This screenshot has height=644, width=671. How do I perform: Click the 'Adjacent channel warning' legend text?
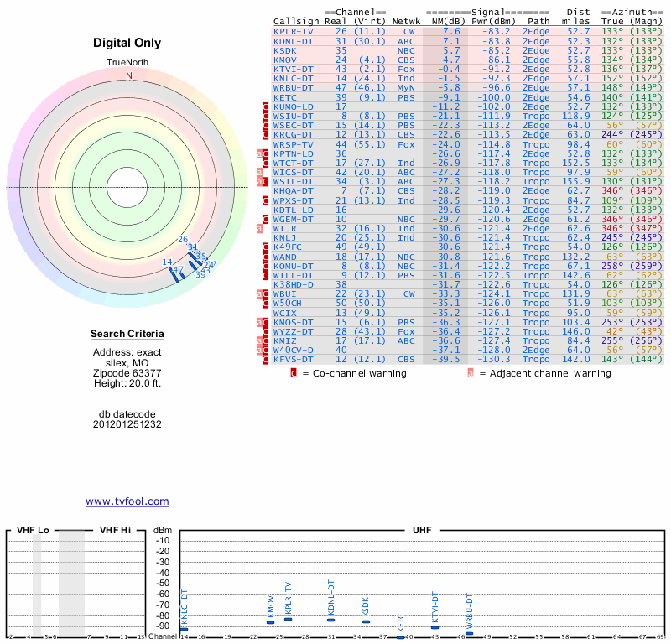(550, 373)
